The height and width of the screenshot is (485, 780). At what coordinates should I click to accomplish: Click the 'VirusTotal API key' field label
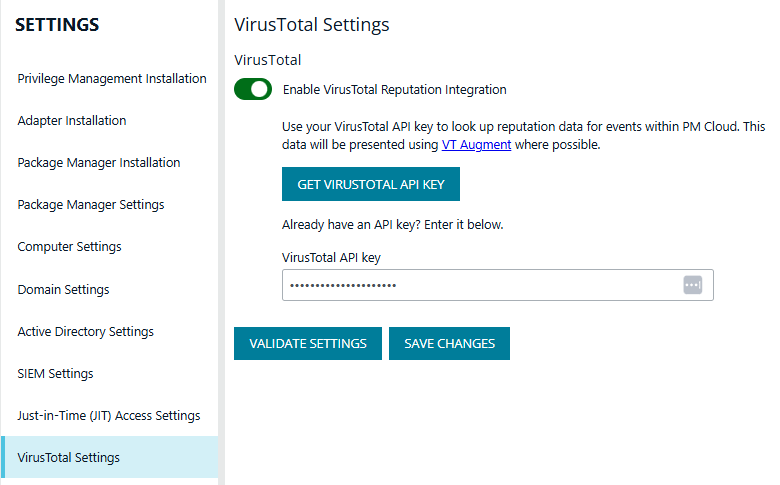[x=331, y=258]
